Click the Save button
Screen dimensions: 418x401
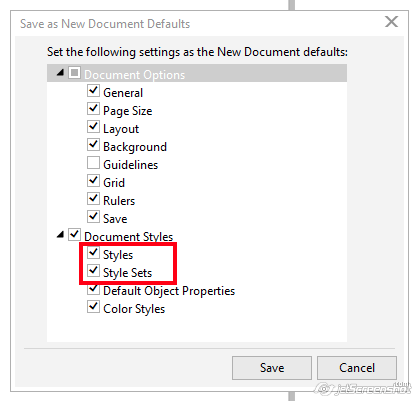(272, 368)
